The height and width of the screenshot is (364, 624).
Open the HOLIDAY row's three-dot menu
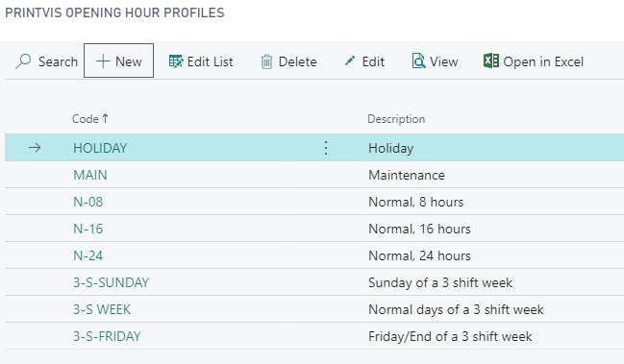(326, 148)
